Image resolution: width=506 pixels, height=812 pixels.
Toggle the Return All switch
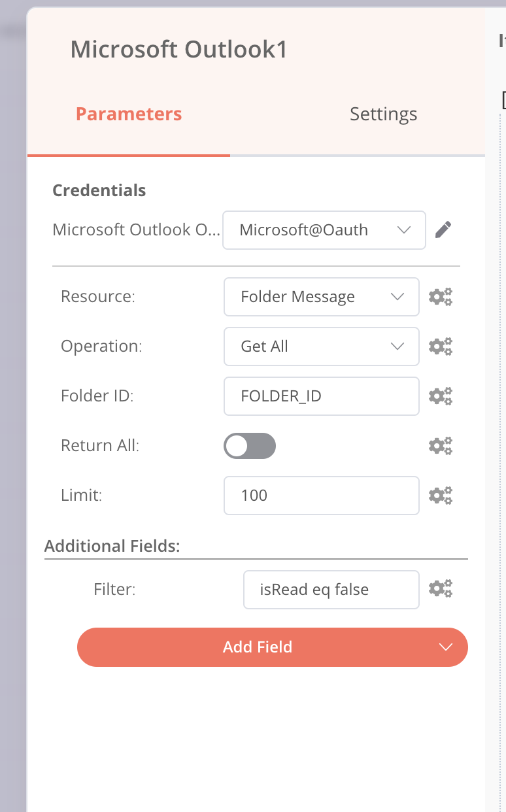(250, 446)
